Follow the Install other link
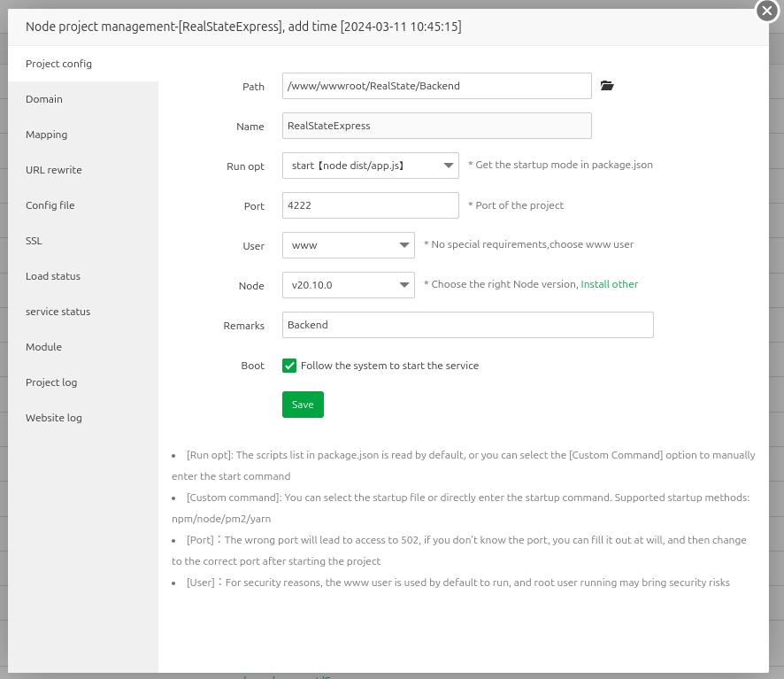 pyautogui.click(x=609, y=284)
